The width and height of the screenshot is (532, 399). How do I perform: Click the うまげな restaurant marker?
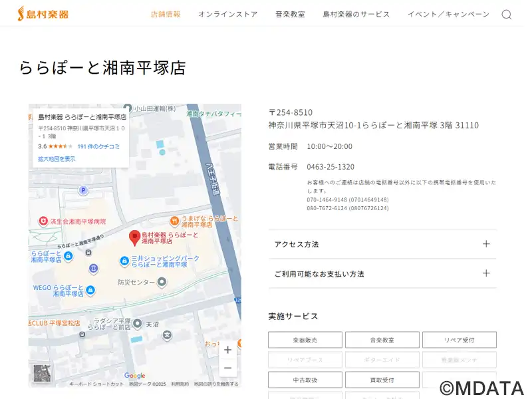coord(174,220)
